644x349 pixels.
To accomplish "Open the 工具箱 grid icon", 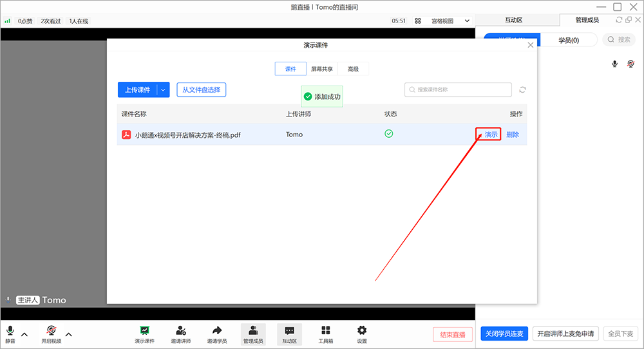I will point(326,334).
